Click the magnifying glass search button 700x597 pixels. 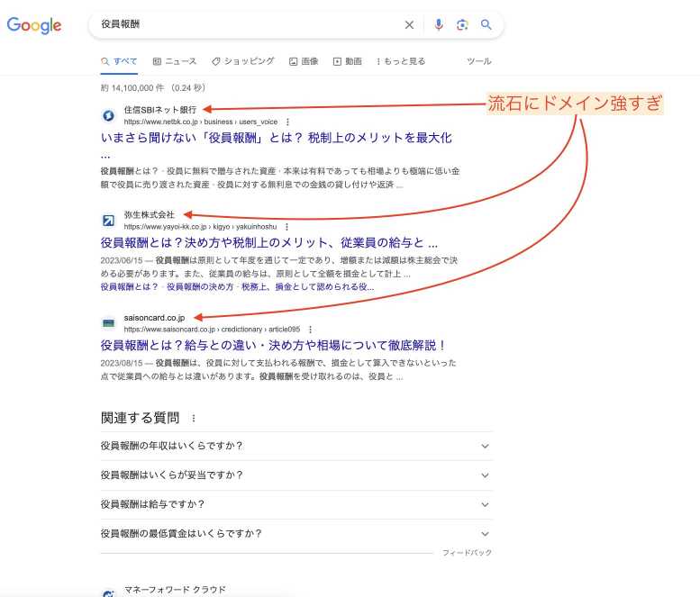[x=486, y=24]
